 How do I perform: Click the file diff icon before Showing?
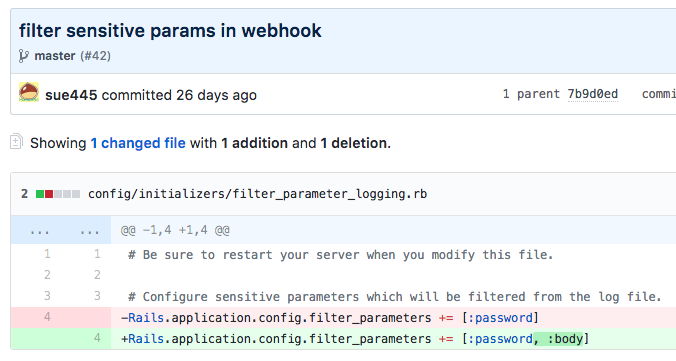click(x=16, y=141)
